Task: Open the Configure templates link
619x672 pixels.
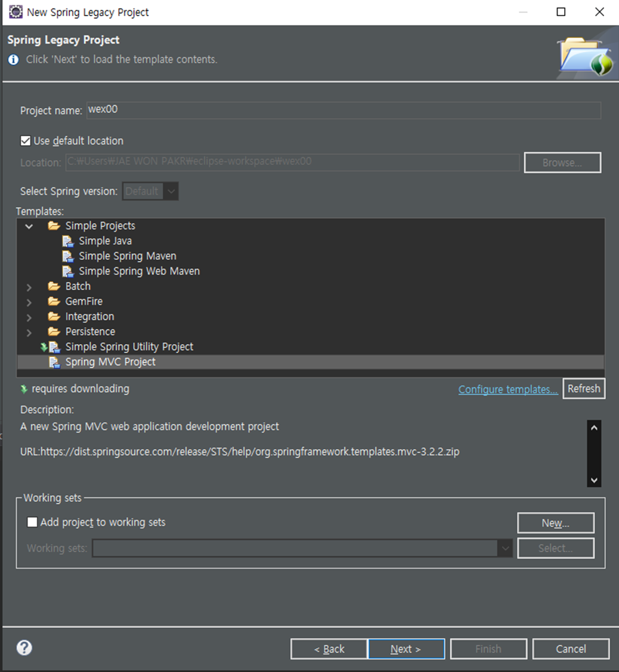Action: pos(508,389)
